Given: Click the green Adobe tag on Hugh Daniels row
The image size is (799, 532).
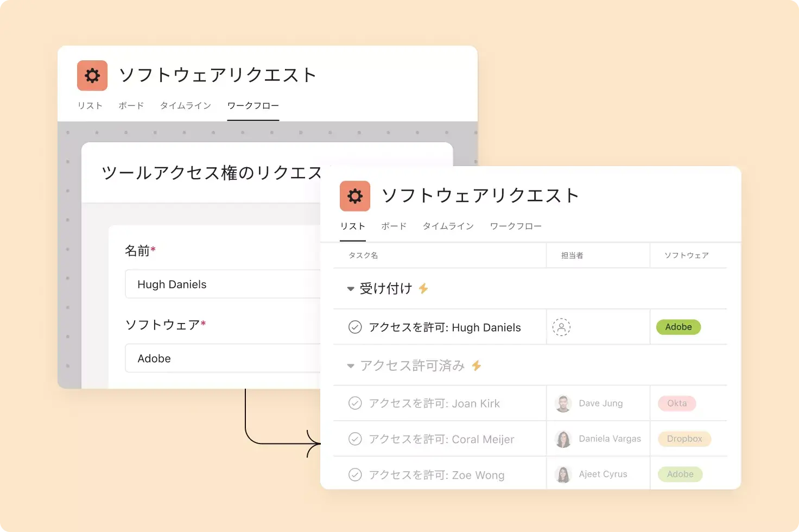Looking at the screenshot, I should pos(678,327).
